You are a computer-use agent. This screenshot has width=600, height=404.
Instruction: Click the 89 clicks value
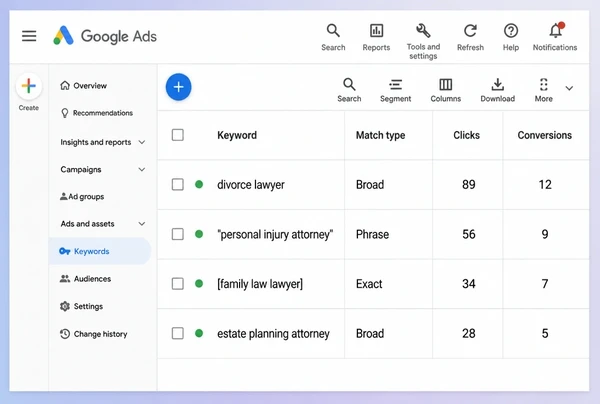tap(469, 184)
